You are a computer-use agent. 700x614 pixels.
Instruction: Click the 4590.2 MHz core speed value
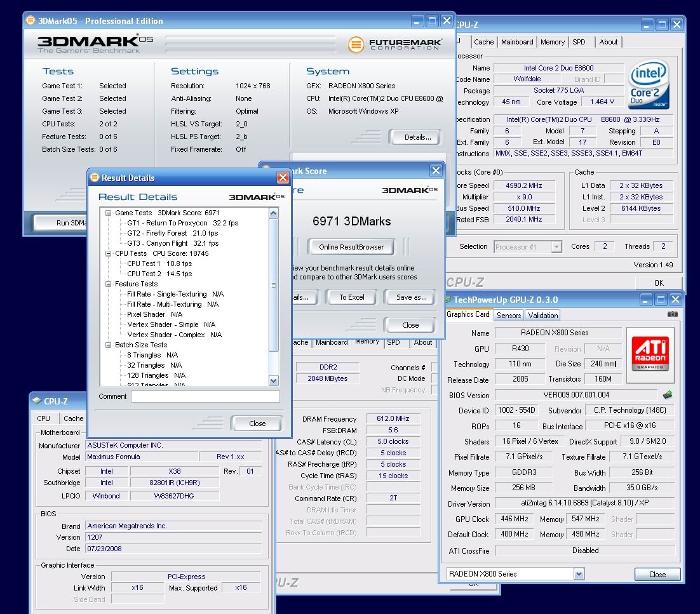(524, 185)
